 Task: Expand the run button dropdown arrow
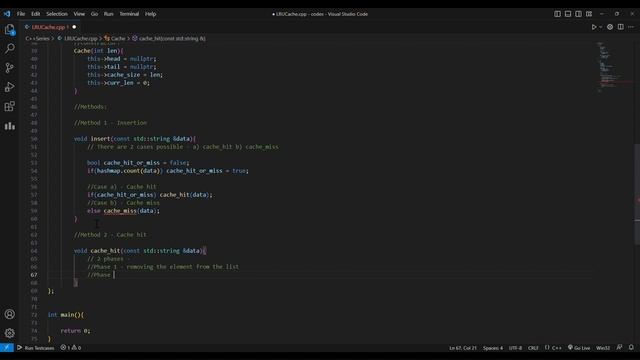point(600,27)
